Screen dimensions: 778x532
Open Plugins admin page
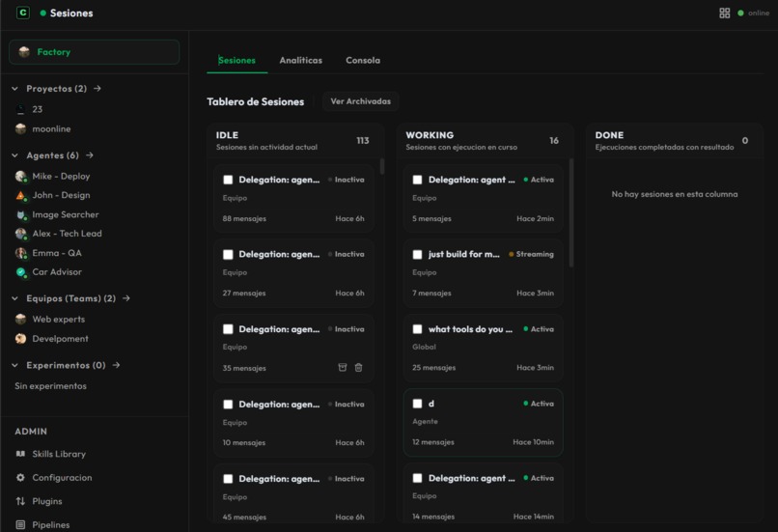47,501
